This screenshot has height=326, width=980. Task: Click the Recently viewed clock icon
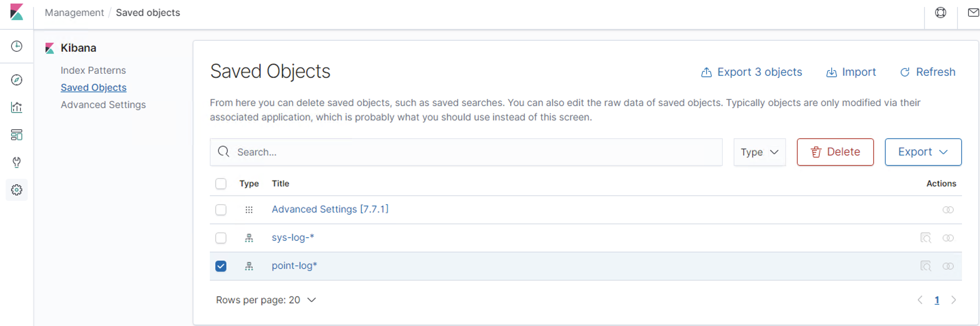click(17, 46)
